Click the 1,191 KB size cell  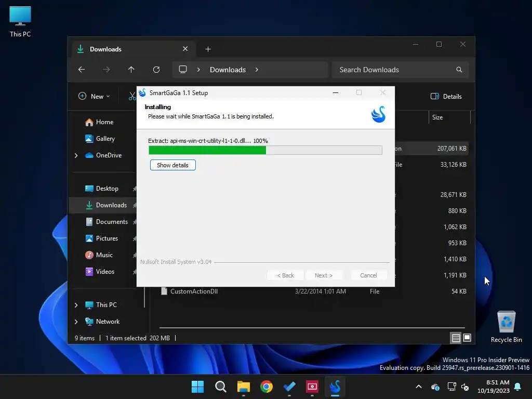(x=455, y=275)
